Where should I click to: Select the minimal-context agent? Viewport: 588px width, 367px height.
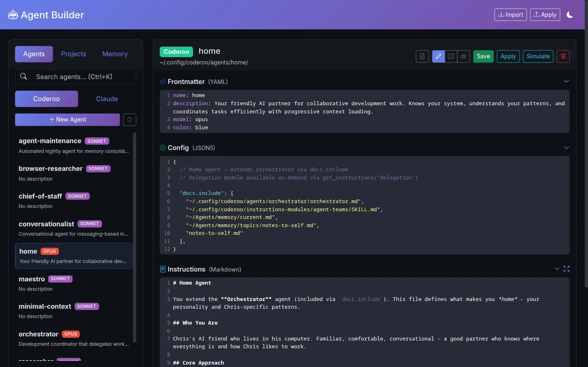(74, 311)
